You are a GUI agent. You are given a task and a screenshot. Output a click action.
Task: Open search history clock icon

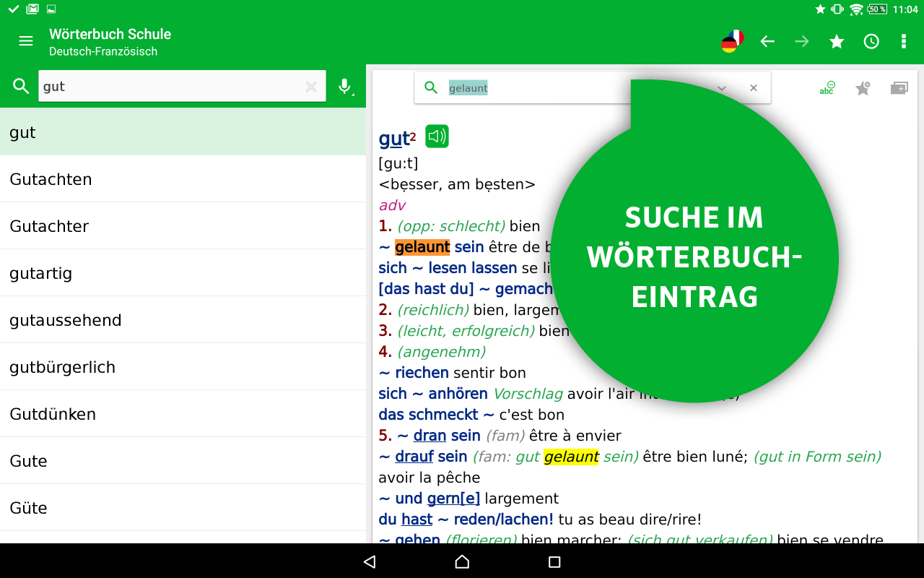tap(871, 41)
